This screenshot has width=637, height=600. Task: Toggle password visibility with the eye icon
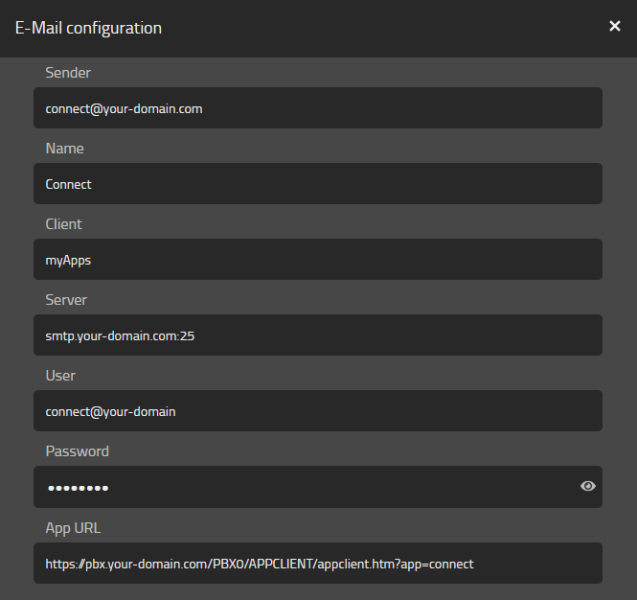pos(588,487)
